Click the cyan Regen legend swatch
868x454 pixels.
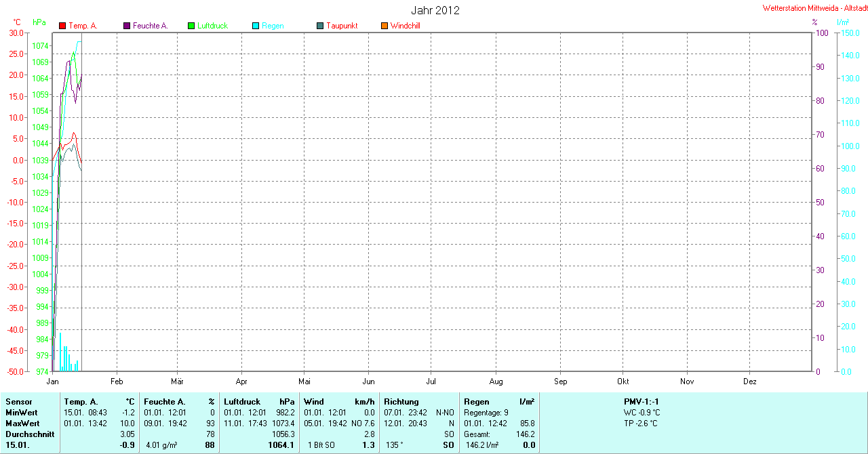pyautogui.click(x=256, y=26)
